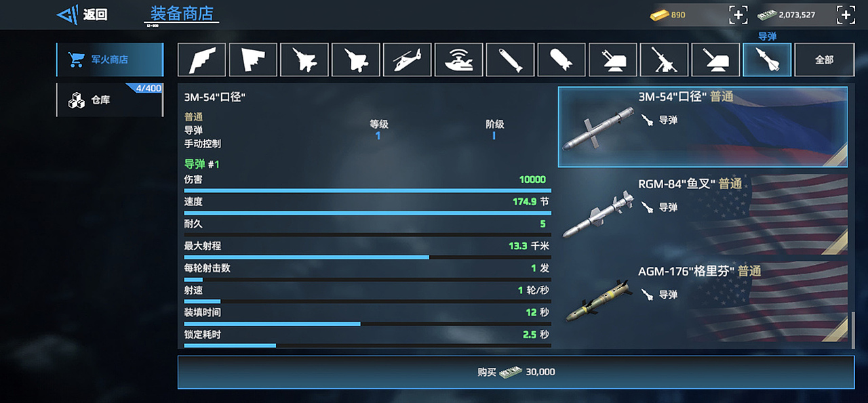Select the torpedo category icon
The width and height of the screenshot is (868, 403).
510,60
